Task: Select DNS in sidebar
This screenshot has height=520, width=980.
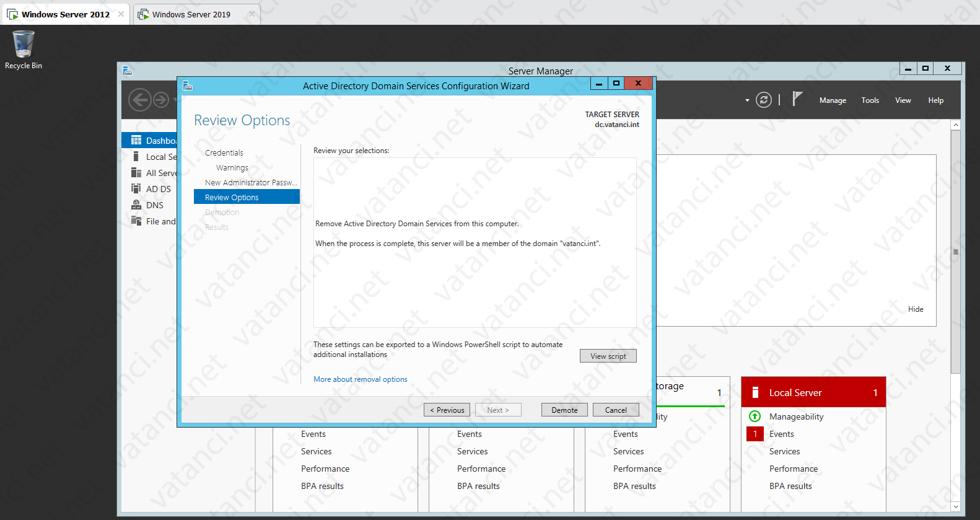Action: [155, 205]
